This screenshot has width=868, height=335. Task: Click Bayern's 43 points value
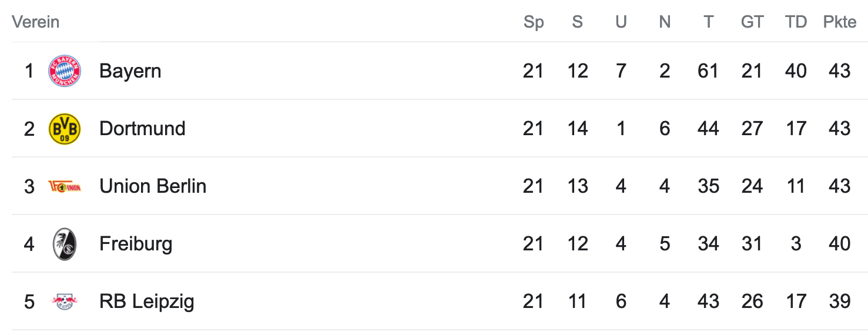(x=840, y=71)
